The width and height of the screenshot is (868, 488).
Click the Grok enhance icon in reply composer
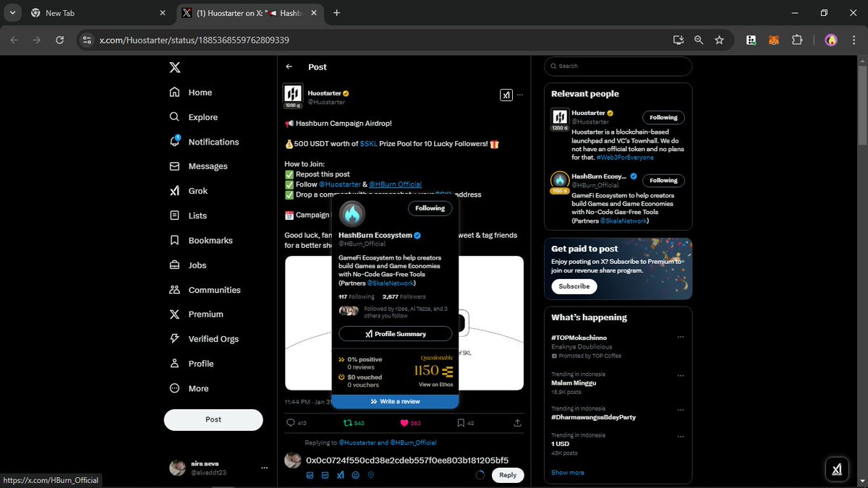pyautogui.click(x=340, y=475)
